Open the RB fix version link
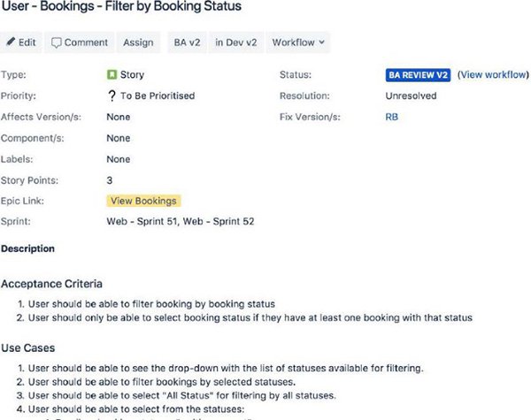This screenshot has width=531, height=420. [392, 117]
